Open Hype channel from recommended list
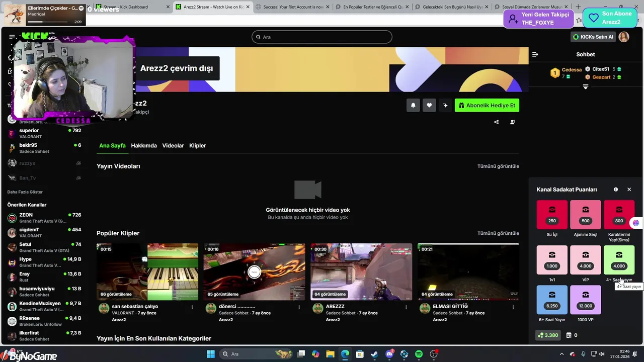 click(44, 262)
